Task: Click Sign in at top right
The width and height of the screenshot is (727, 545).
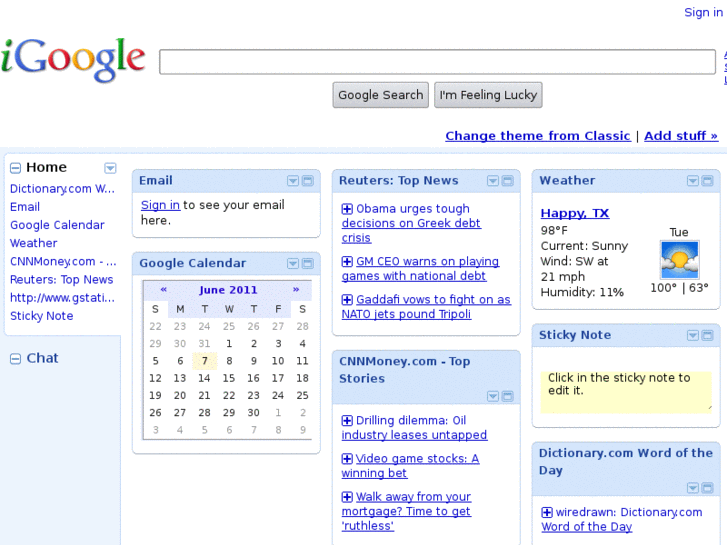Action: coord(703,13)
